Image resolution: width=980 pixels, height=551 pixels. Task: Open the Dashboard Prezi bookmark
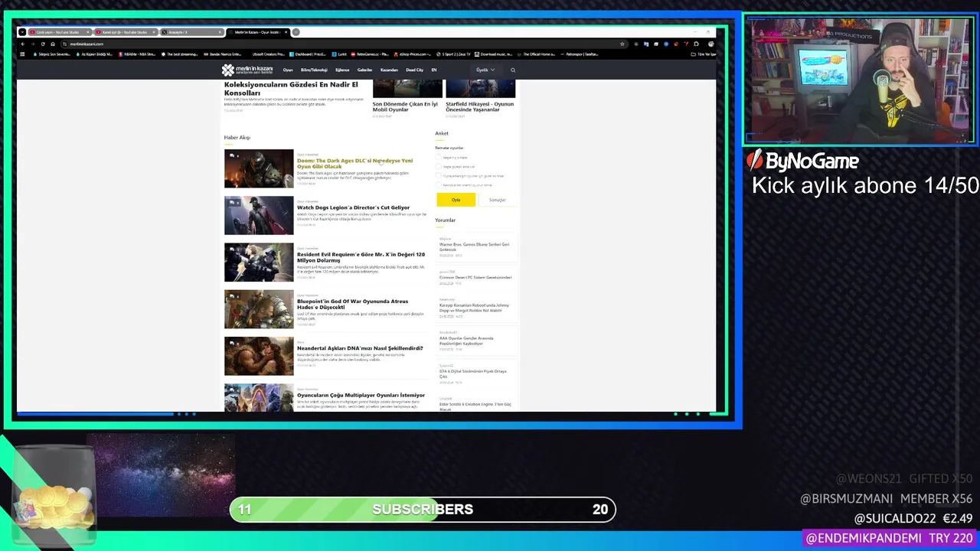click(x=308, y=54)
